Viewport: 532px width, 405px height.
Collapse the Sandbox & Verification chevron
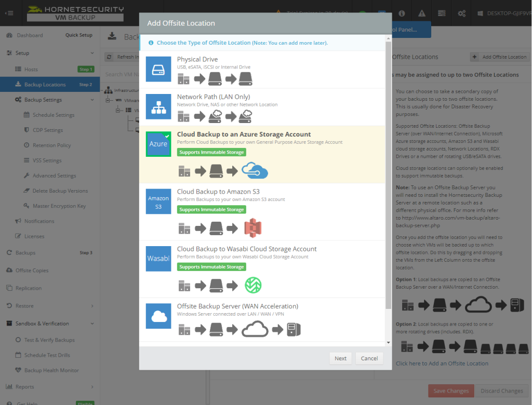coord(92,323)
